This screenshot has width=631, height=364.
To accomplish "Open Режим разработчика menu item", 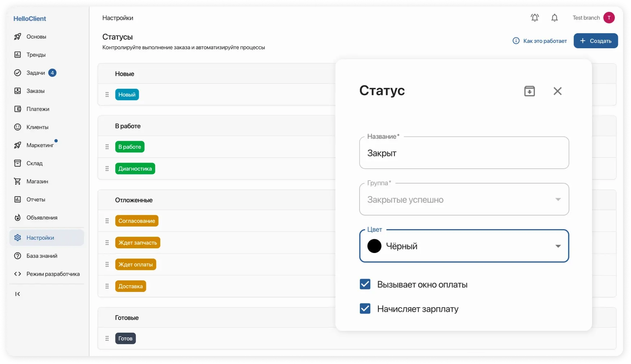I will click(53, 274).
